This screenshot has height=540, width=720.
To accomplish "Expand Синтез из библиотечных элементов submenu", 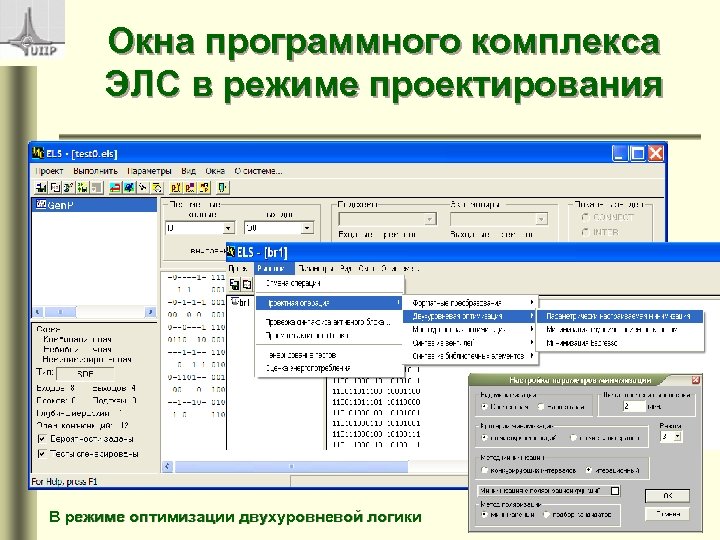I will (x=471, y=356).
